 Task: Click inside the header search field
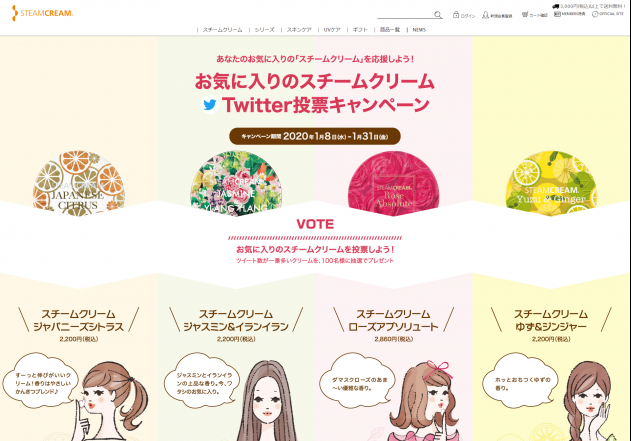coord(405,14)
